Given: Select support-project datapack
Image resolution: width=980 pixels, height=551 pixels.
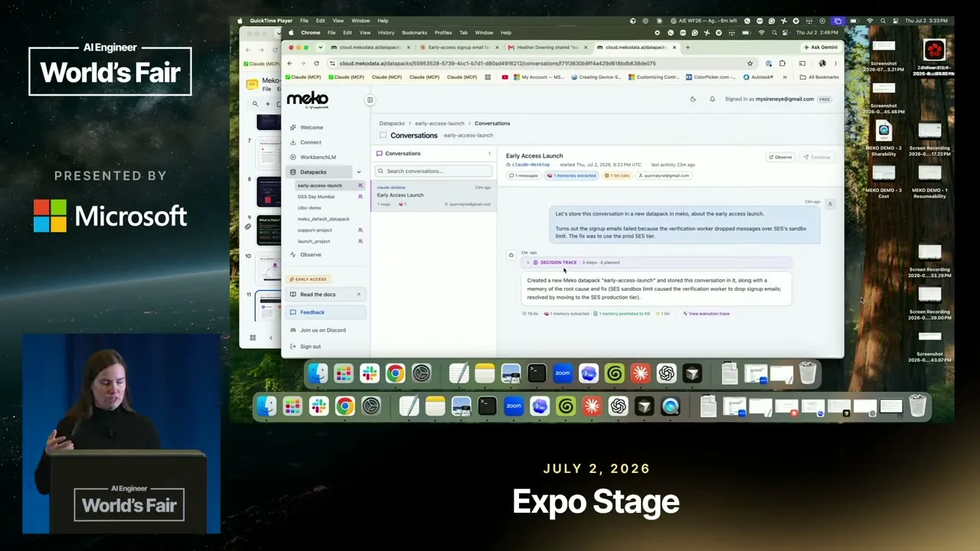Looking at the screenshot, I should tap(315, 230).
